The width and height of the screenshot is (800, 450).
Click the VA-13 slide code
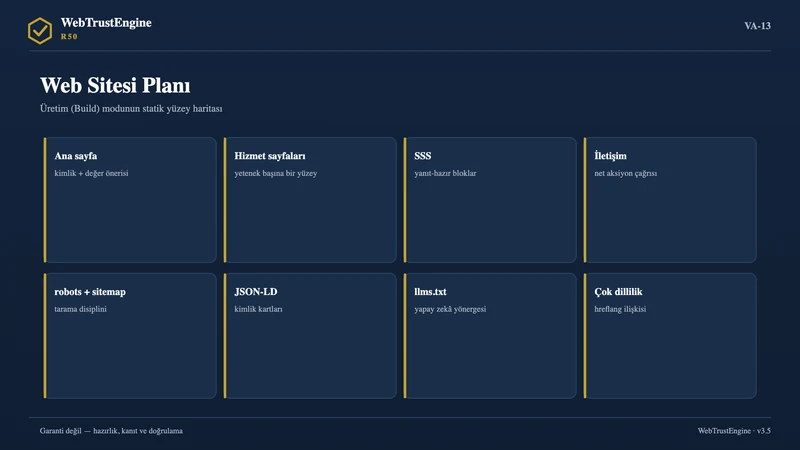tap(757, 26)
